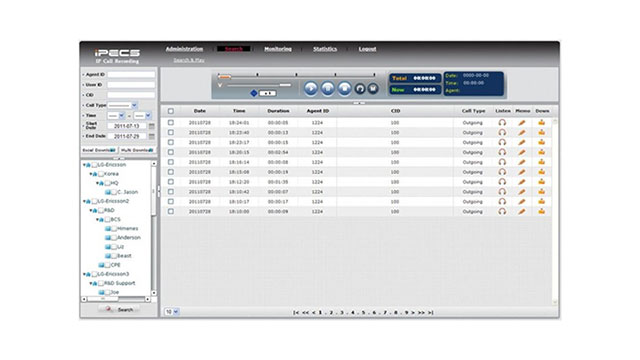This screenshot has height=360, width=640.
Task: Check the select-all checkbox in table header
Action: [x=171, y=111]
